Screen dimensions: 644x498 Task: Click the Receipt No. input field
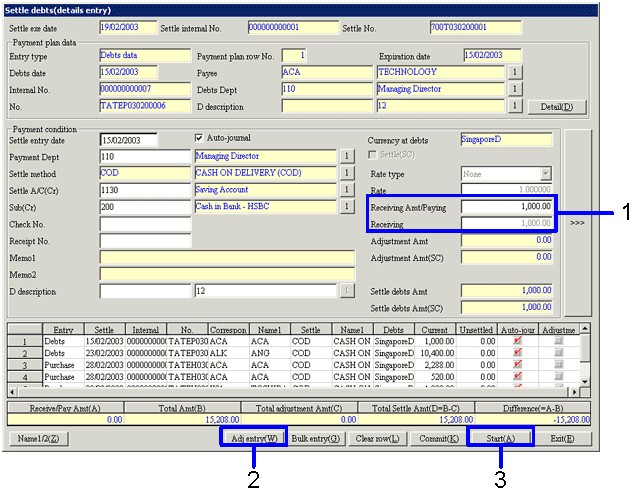click(x=145, y=241)
